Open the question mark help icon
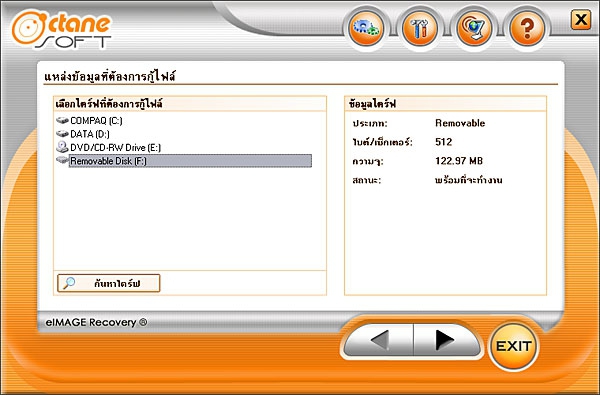The image size is (600, 395). coord(527,28)
